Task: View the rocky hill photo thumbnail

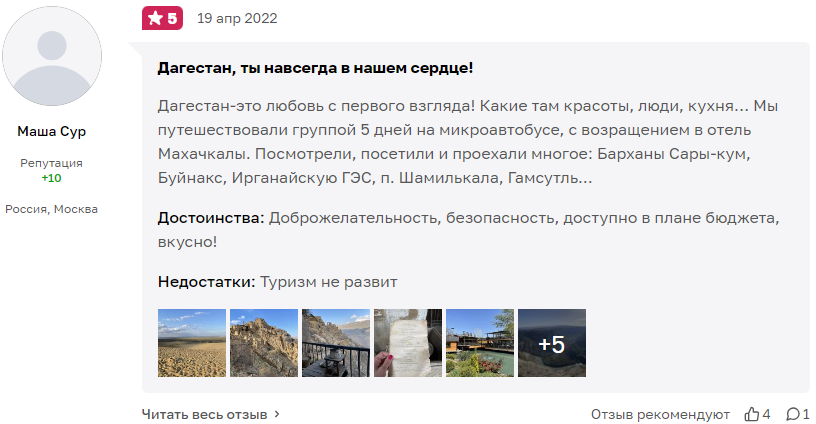Action: point(264,343)
